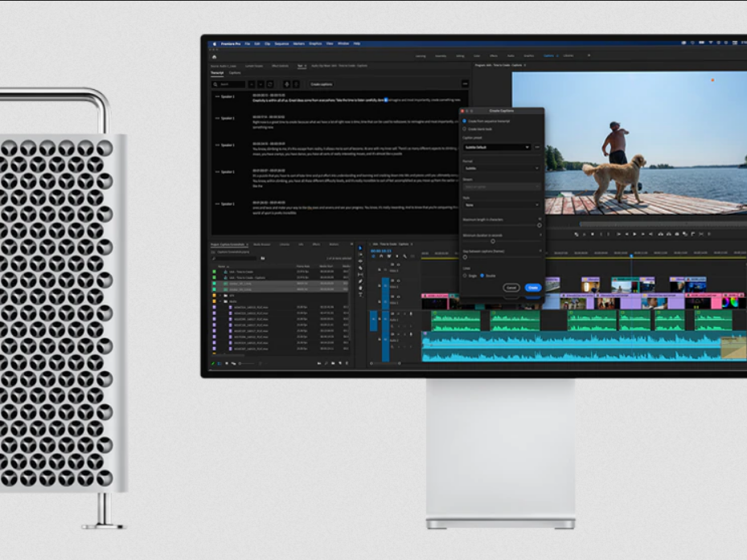Screen dimensions: 747x560
Task: Open the Style dropdown in Create Captions
Action: coord(501,205)
